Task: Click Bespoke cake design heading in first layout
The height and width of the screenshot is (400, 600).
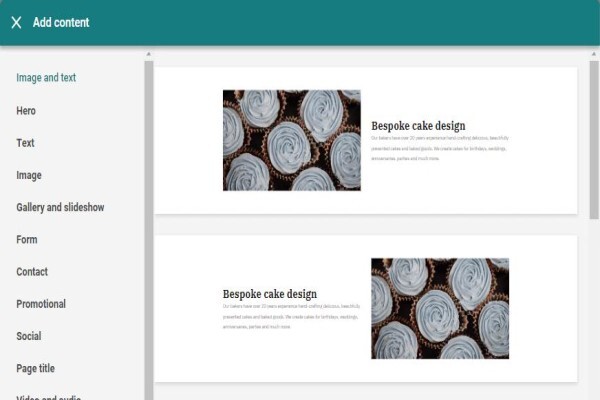Action: pyautogui.click(x=418, y=126)
